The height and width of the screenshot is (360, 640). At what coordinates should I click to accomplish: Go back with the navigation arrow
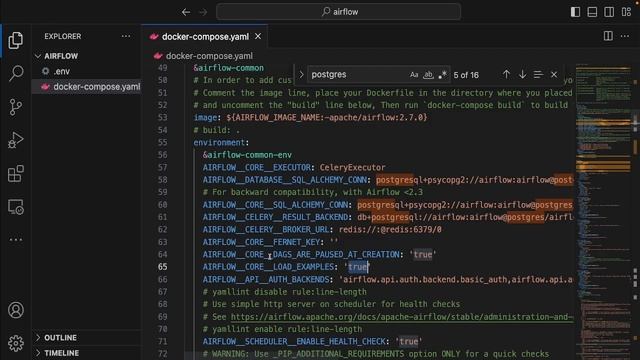coord(186,12)
